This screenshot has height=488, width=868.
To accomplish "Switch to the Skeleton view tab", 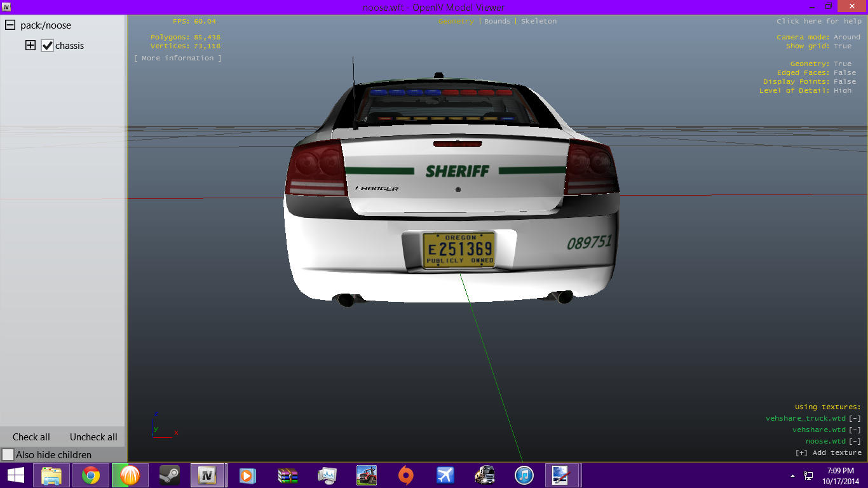I will coord(539,22).
